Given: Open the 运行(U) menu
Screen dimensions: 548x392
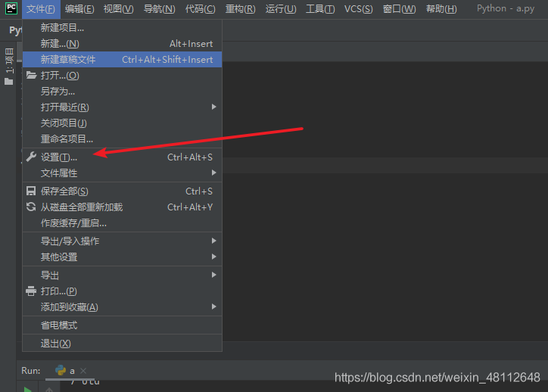Looking at the screenshot, I should click(x=281, y=9).
